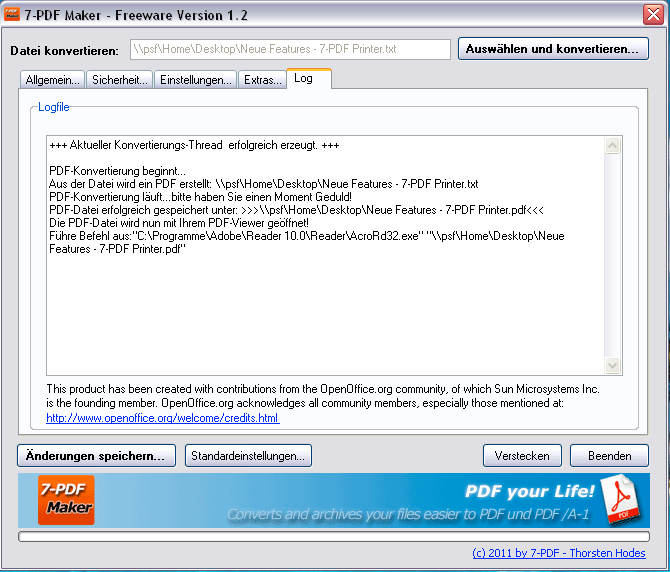
Task: Click the 7-PDF Maker orange logo in banner
Action: (x=66, y=500)
